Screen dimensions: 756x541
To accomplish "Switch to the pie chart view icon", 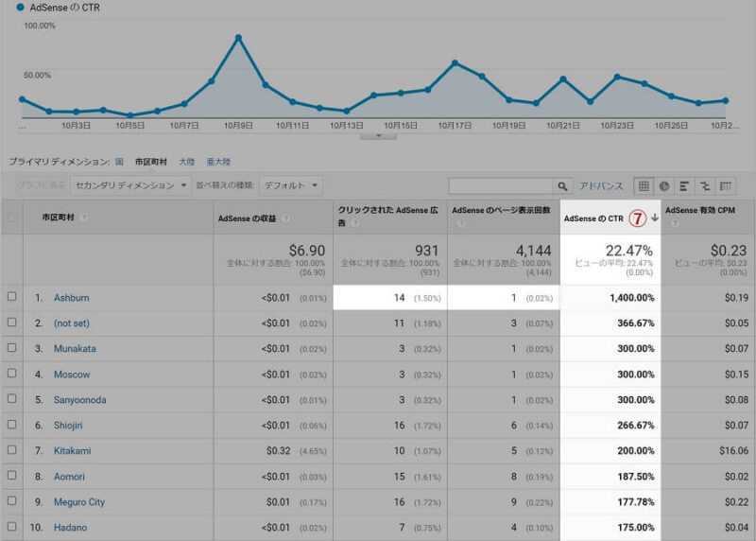I will 664,185.
